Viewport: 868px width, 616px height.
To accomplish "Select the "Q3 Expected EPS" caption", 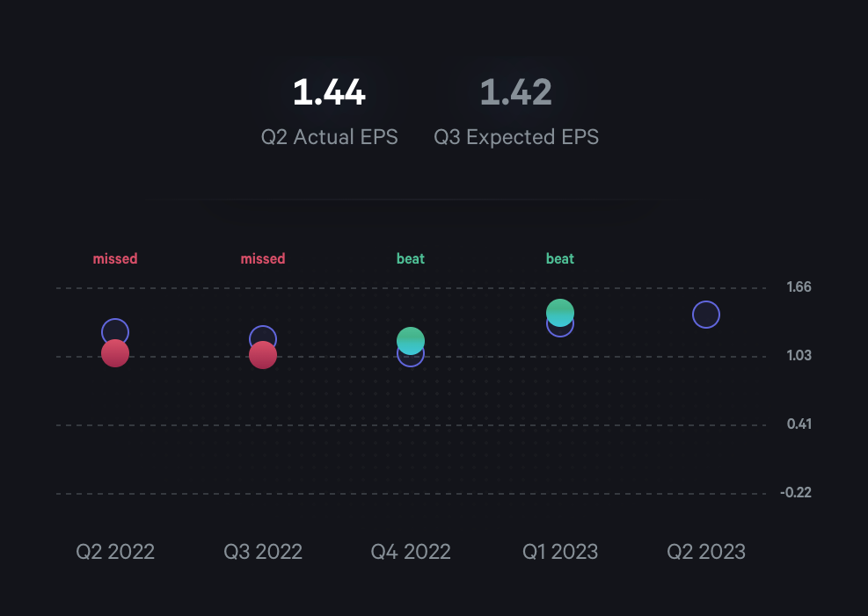I will (516, 137).
